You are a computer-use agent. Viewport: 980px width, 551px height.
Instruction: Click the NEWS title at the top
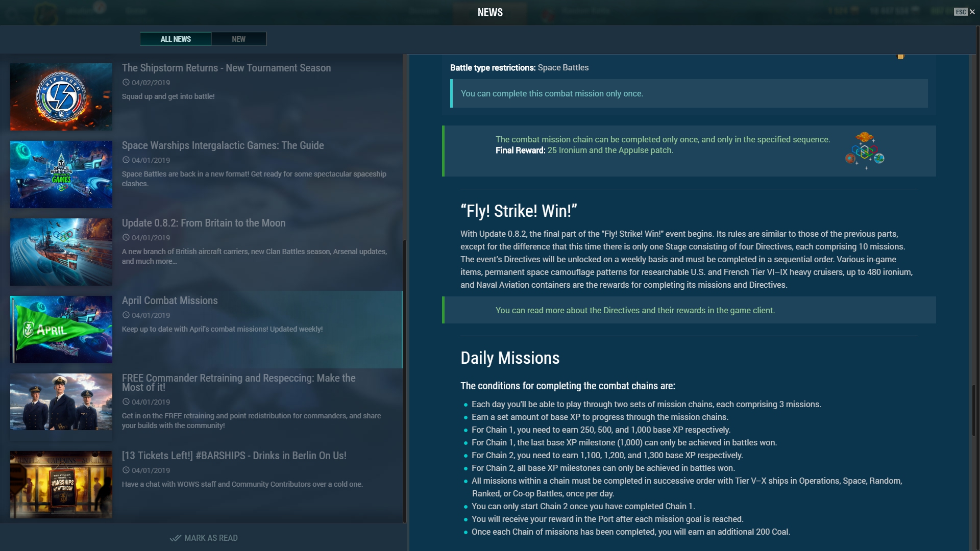(490, 12)
